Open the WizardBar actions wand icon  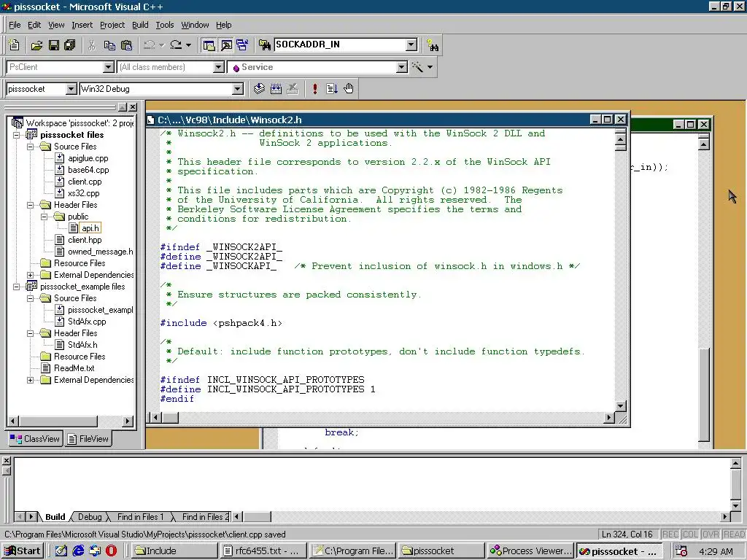point(417,67)
